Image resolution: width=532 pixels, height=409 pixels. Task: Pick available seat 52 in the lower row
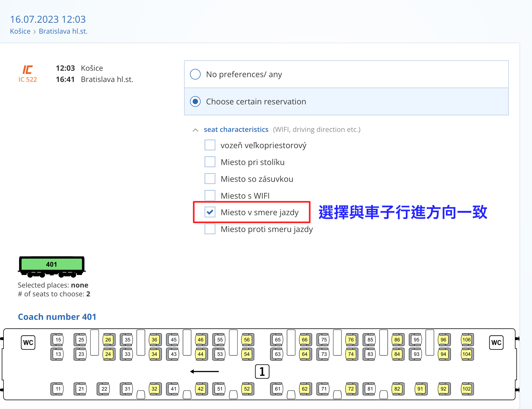click(x=247, y=389)
